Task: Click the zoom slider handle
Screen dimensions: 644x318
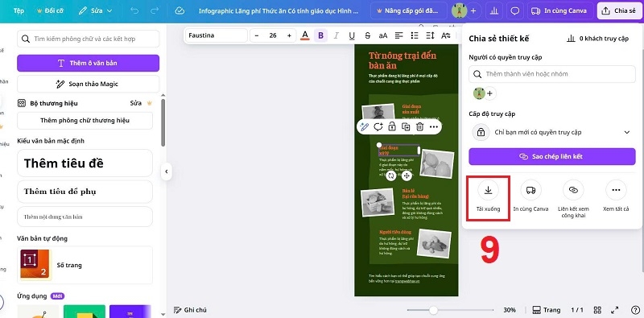Action: pyautogui.click(x=433, y=310)
